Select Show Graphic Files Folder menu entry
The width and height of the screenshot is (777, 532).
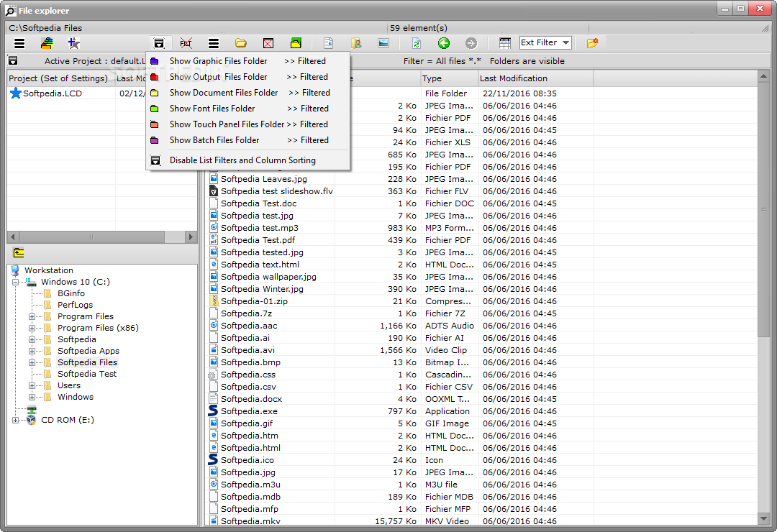[x=247, y=61]
